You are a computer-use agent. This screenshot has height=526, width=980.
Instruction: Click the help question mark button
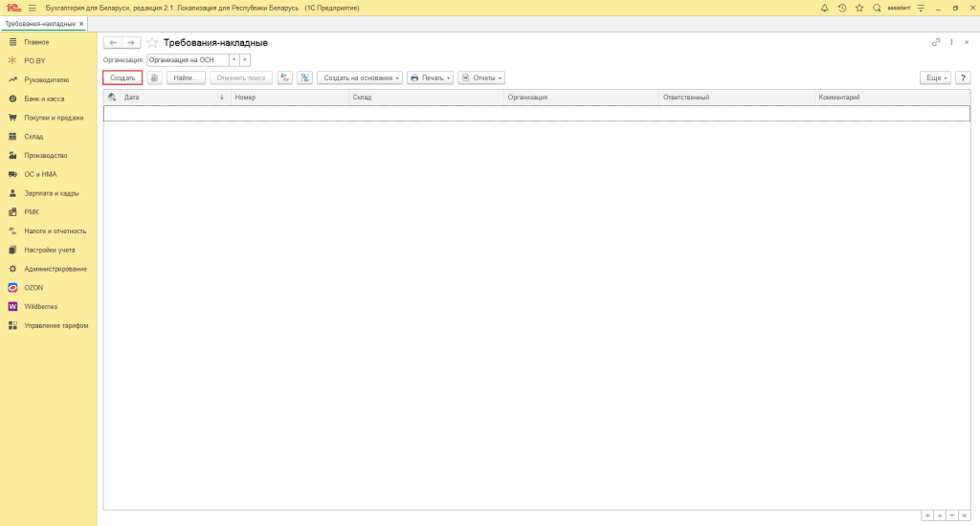point(963,78)
